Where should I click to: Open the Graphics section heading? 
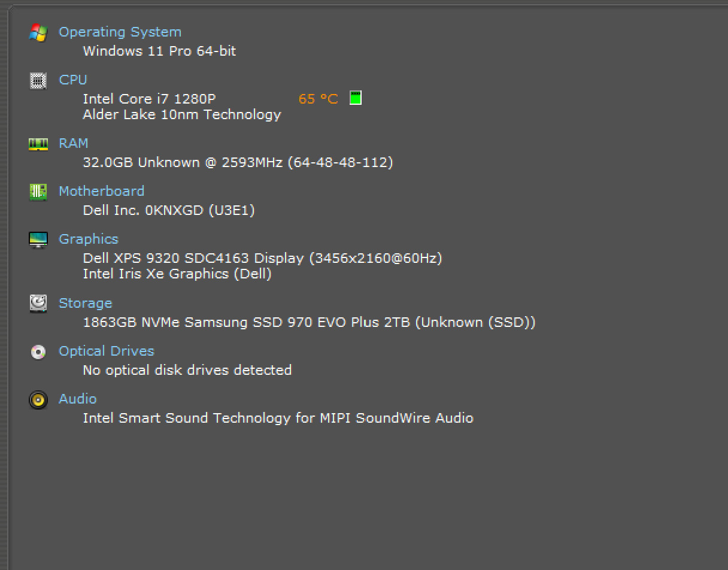[x=89, y=239]
